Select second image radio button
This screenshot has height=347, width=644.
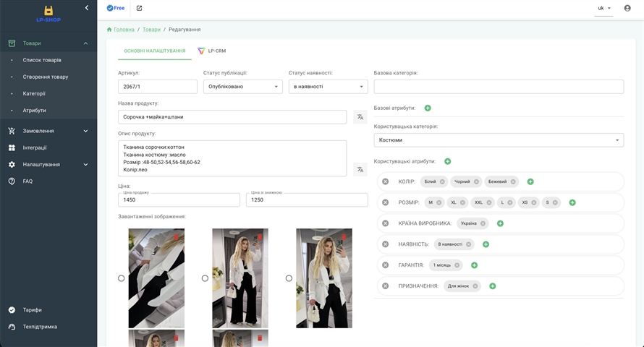click(205, 278)
